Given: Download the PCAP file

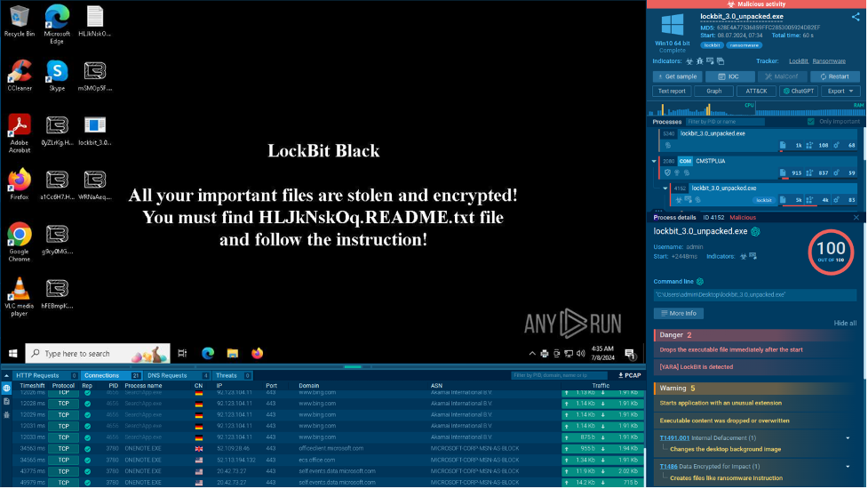Looking at the screenshot, I should point(630,376).
